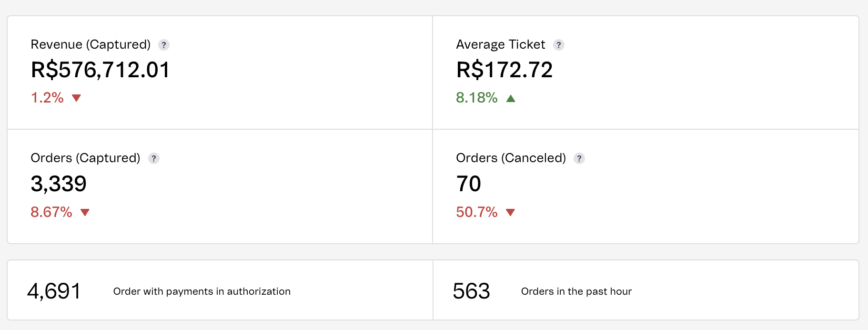This screenshot has width=868, height=330.
Task: Click the green up arrow beside 8.18%
Action: pyautogui.click(x=511, y=98)
